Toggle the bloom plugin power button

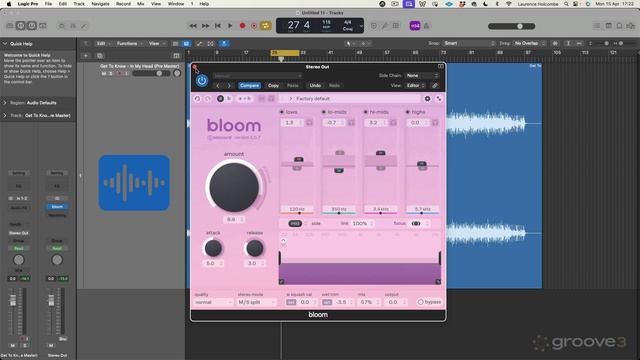coord(202,81)
